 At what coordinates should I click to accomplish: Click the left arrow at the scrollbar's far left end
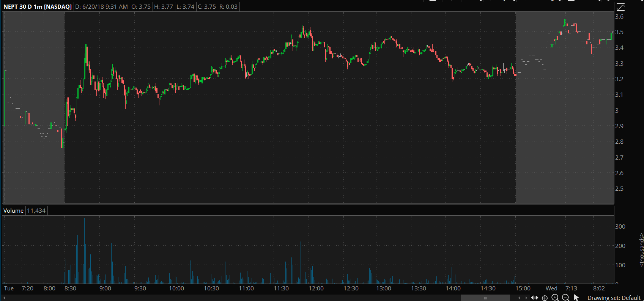click(4, 298)
